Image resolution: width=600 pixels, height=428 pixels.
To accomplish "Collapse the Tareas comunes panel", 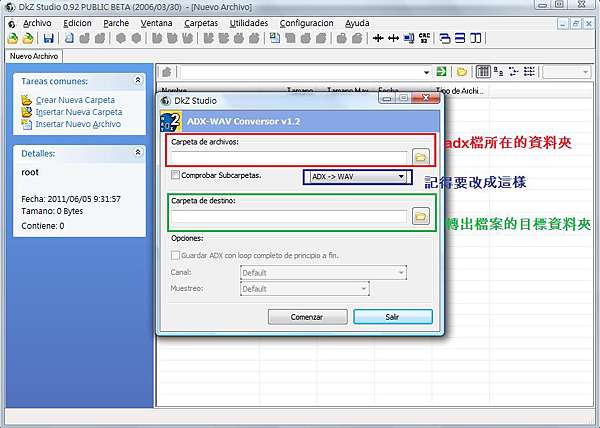I will pyautogui.click(x=138, y=80).
